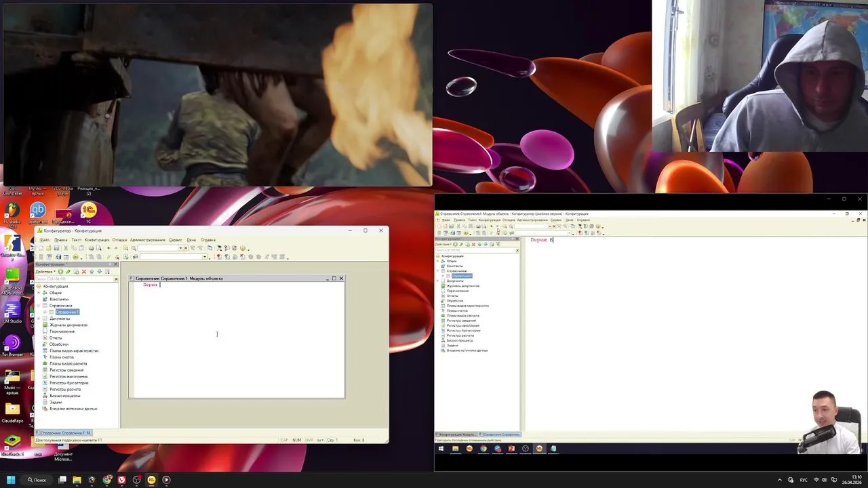
Task: Click magnifier search icon in Конфигуратор toolbar
Action: pos(134,248)
